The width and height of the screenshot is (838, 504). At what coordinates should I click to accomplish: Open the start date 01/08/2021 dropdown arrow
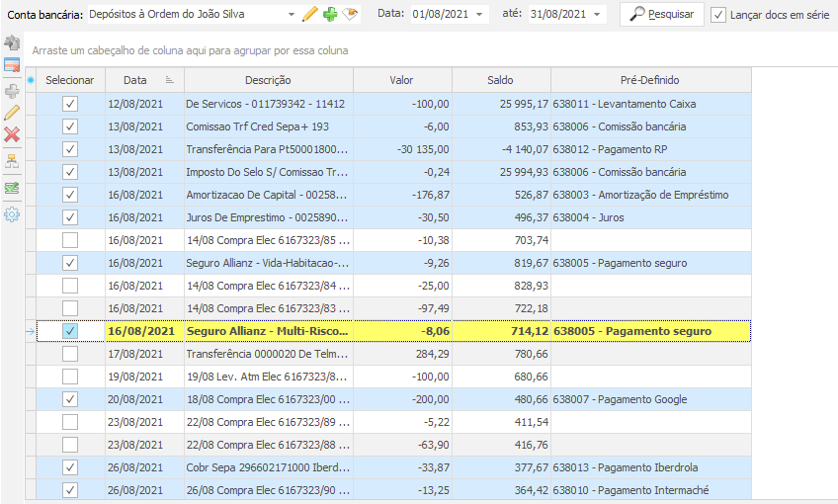pos(479,15)
